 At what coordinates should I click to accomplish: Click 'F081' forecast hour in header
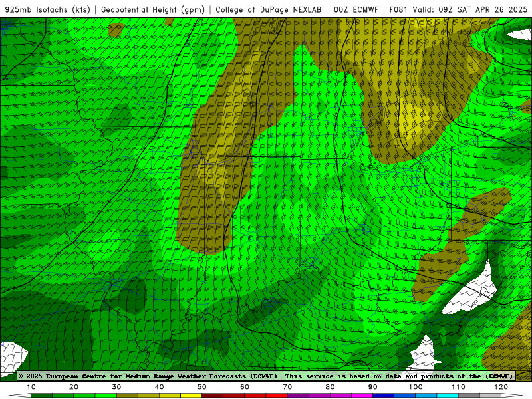(x=398, y=9)
